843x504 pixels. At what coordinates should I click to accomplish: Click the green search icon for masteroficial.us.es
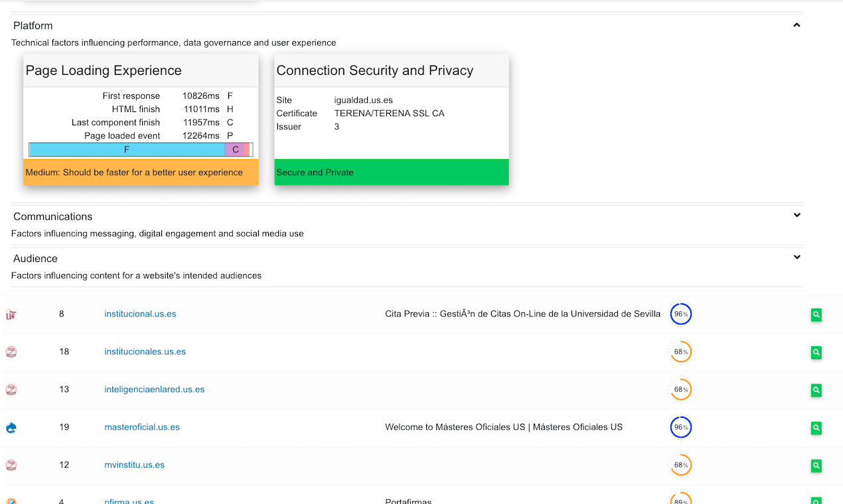click(x=816, y=428)
